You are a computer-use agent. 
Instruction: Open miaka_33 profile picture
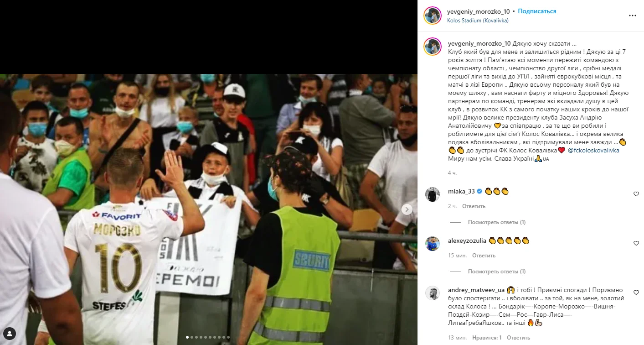[433, 194]
